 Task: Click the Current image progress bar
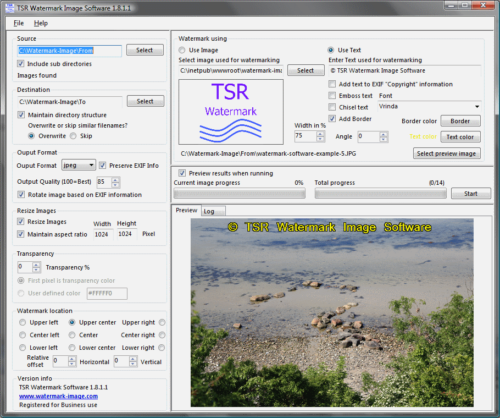(240, 193)
